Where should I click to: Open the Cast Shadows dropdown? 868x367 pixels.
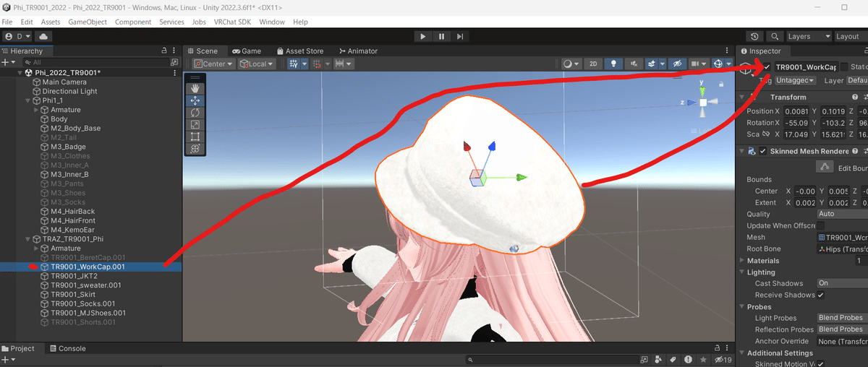[842, 283]
